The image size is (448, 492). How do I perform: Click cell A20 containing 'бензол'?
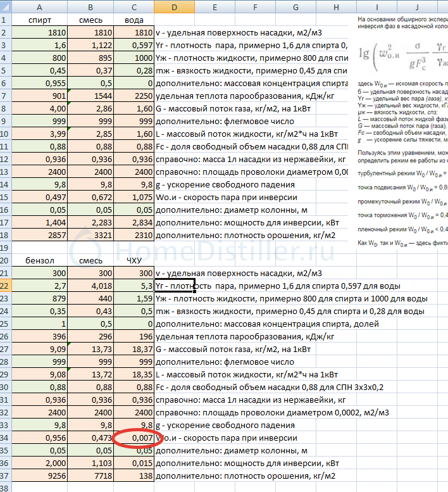click(39, 260)
